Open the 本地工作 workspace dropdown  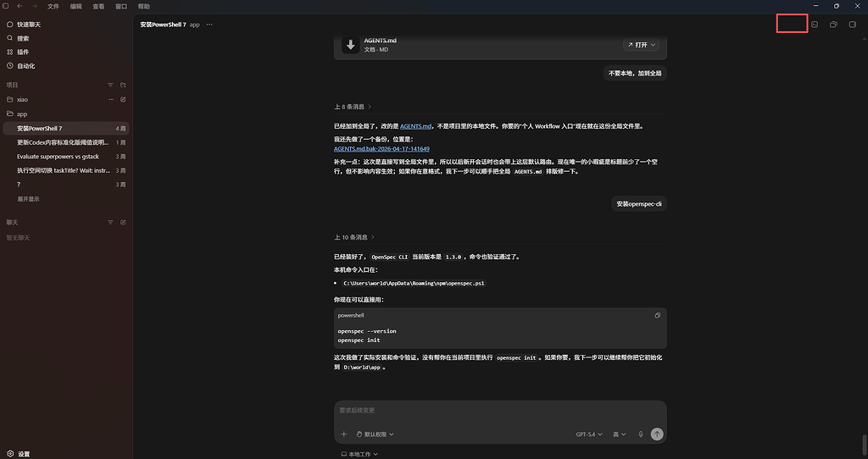(359, 454)
